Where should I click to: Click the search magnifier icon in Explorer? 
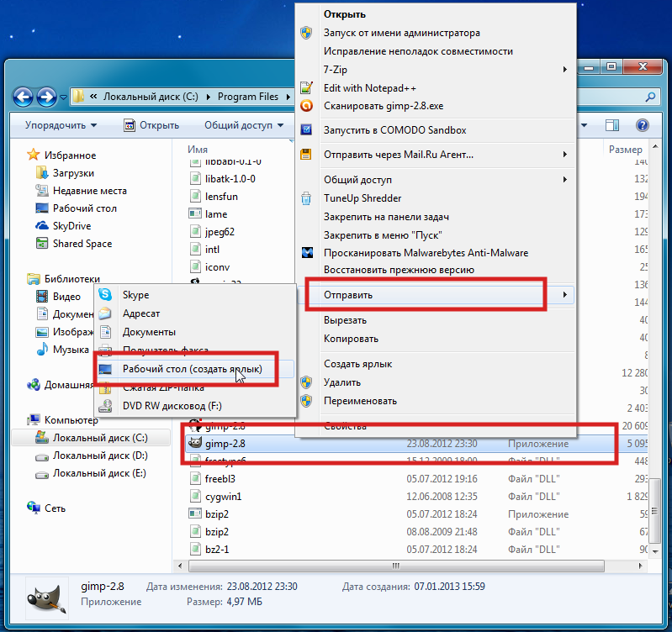coord(650,97)
